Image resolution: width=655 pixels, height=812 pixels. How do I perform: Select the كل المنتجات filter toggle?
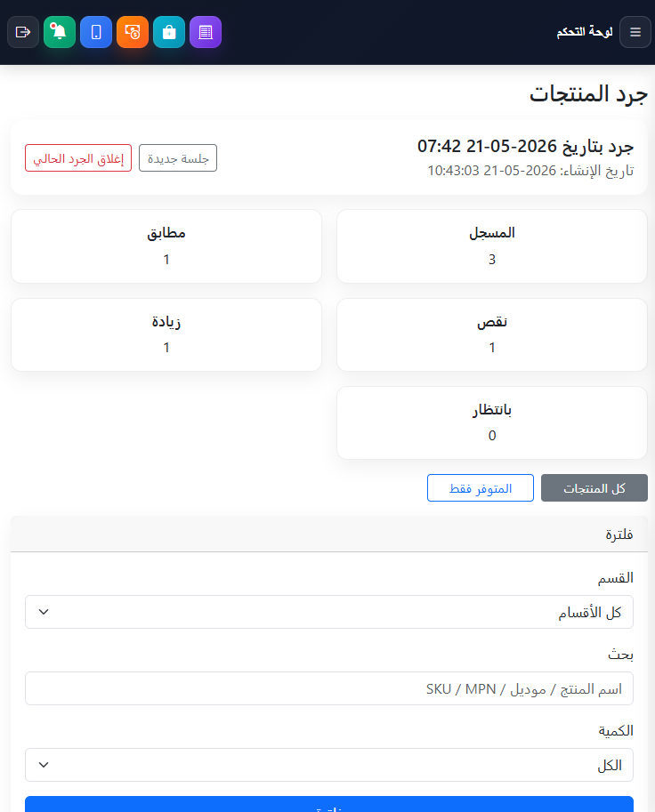pyautogui.click(x=594, y=487)
